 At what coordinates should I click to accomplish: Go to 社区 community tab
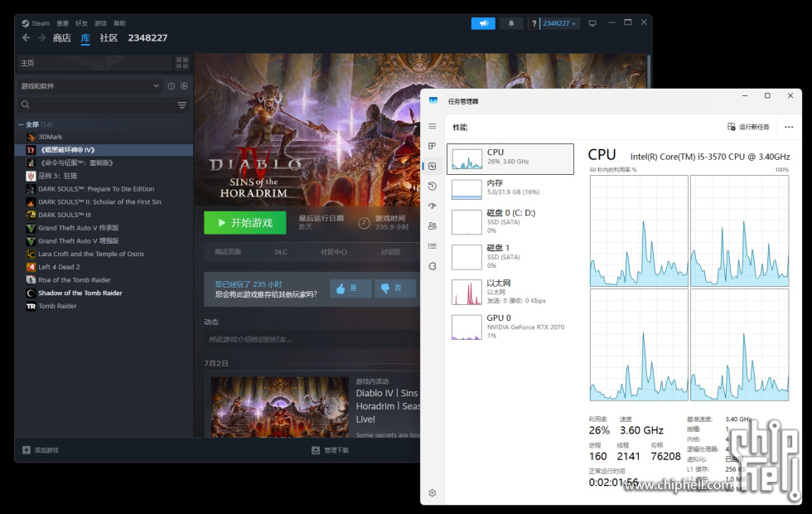click(109, 38)
